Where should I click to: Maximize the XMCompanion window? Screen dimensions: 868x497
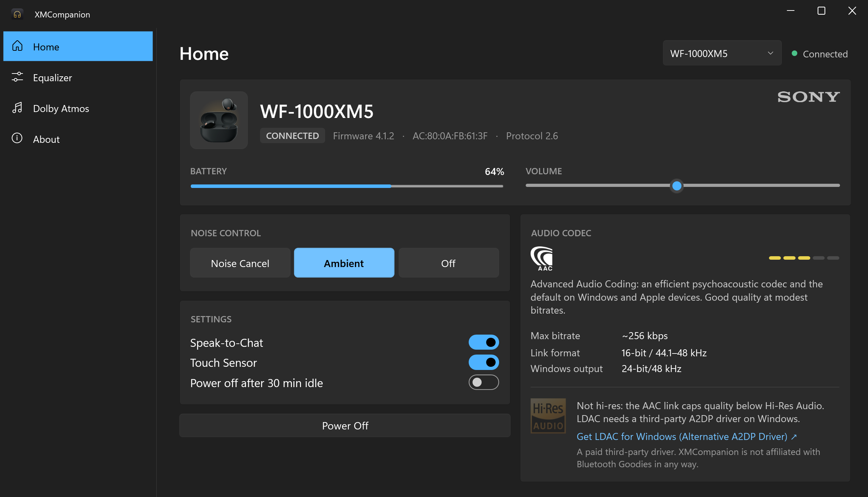[821, 11]
